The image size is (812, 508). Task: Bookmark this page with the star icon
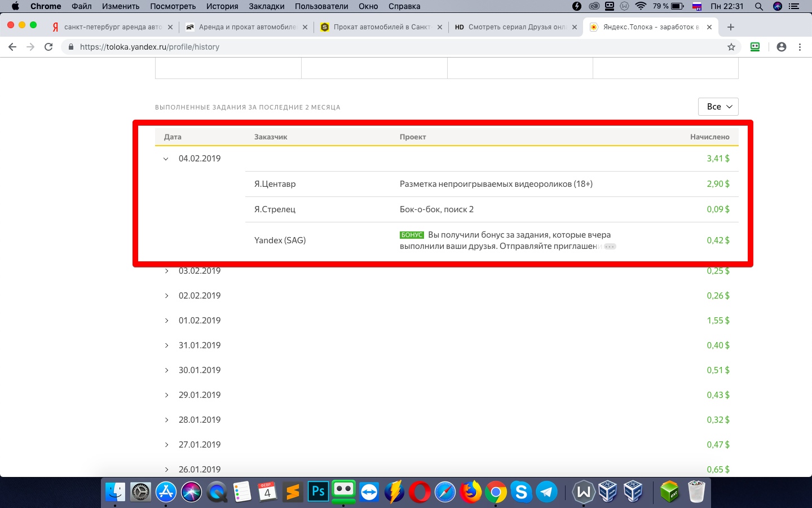click(x=731, y=47)
